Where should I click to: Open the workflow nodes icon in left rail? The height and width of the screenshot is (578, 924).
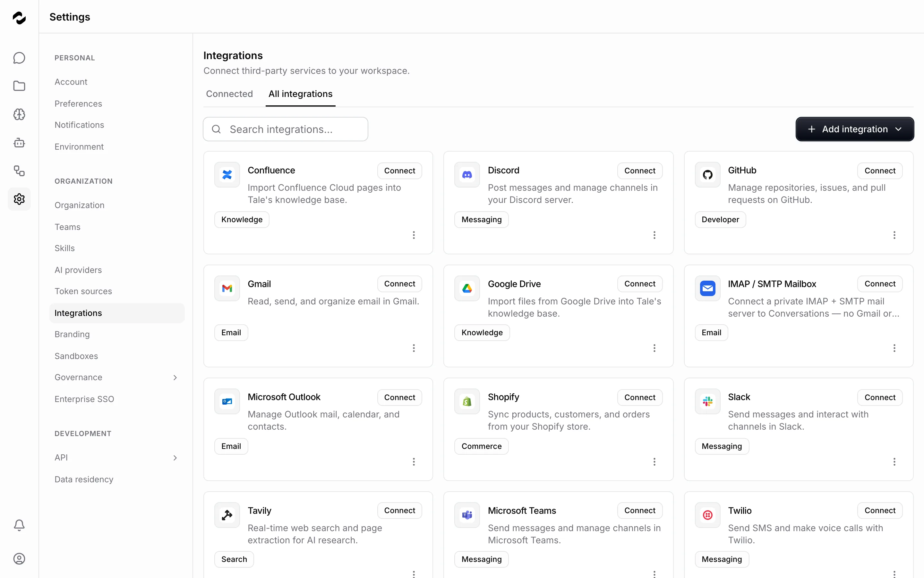pos(19,171)
